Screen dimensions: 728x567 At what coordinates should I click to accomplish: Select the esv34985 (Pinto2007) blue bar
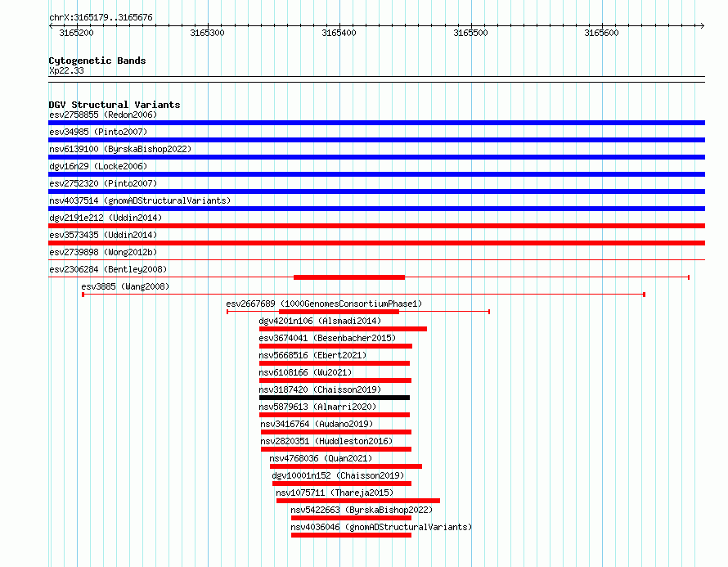pyautogui.click(x=376, y=140)
